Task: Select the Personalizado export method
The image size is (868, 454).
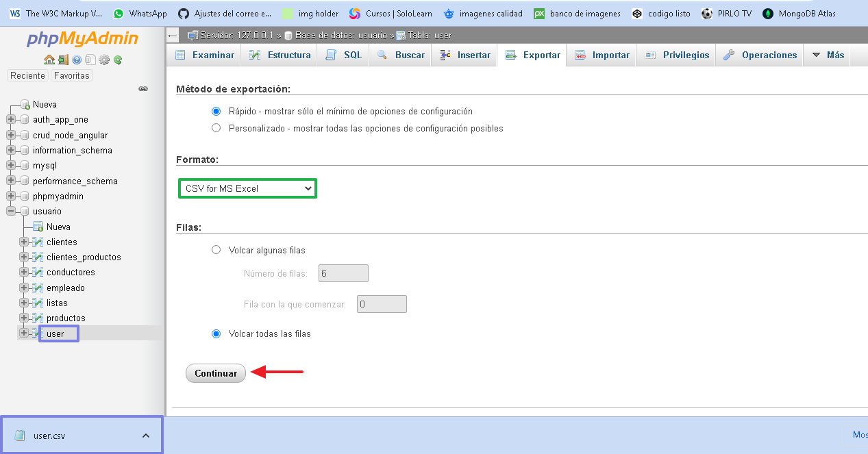Action: [x=216, y=127]
